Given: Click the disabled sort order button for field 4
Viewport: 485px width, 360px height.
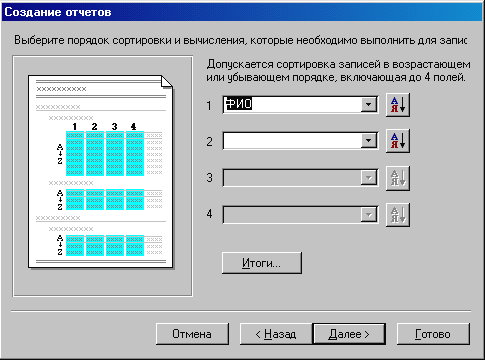Looking at the screenshot, I should coord(398,214).
